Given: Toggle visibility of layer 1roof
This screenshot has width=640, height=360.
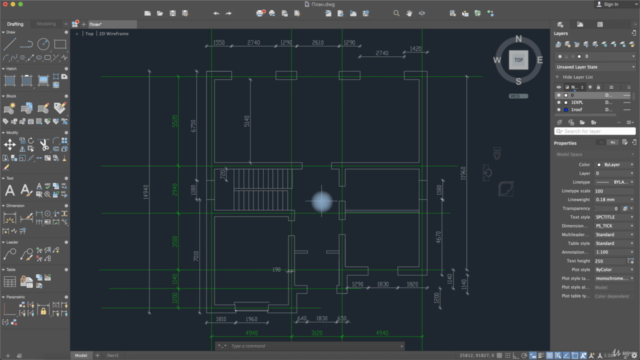Looking at the screenshot, I should click(559, 109).
